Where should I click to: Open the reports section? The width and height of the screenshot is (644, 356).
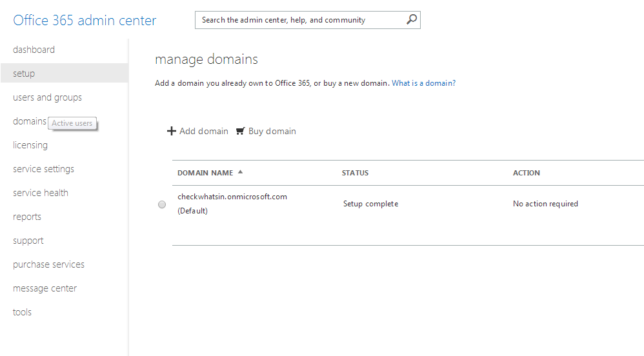click(x=26, y=217)
